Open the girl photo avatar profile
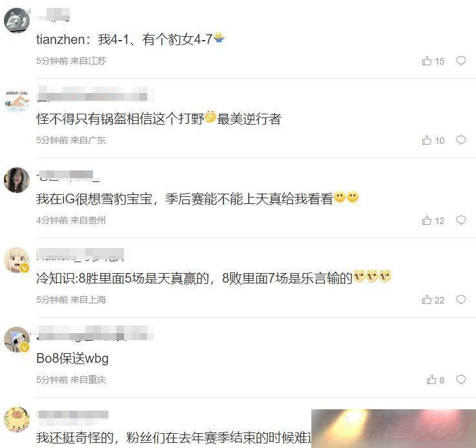 (x=17, y=180)
